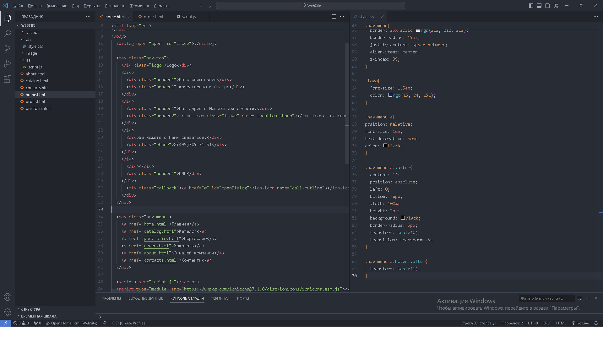Switch to the order.html tab
This screenshot has width=603, height=364.
[x=153, y=17]
